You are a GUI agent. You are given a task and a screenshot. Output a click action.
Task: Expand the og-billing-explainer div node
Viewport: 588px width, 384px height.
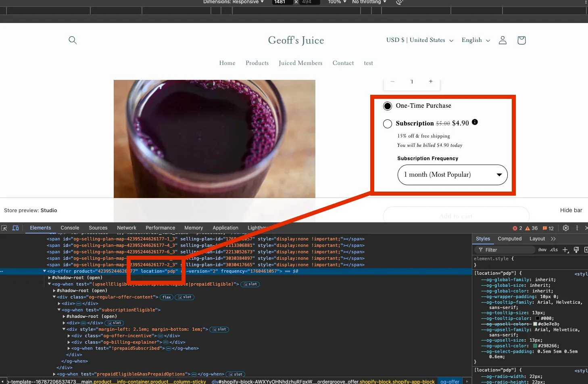click(69, 342)
